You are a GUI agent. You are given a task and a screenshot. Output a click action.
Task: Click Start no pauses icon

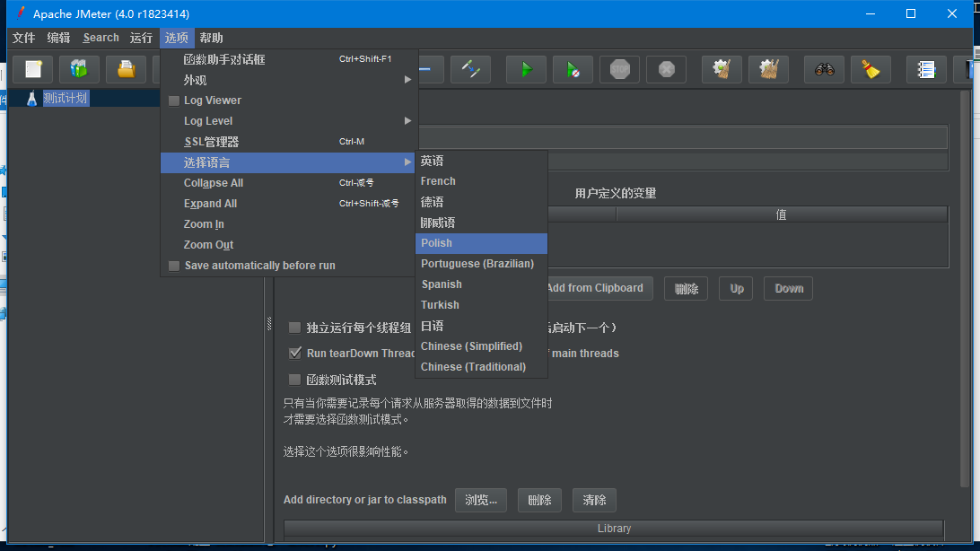(573, 69)
